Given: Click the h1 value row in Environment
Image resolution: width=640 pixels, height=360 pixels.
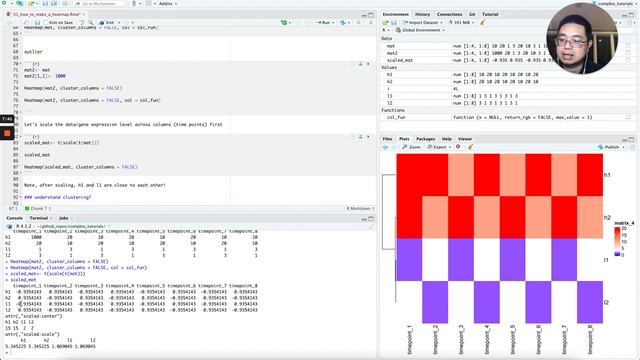Looking at the screenshot, I should click(x=508, y=75).
